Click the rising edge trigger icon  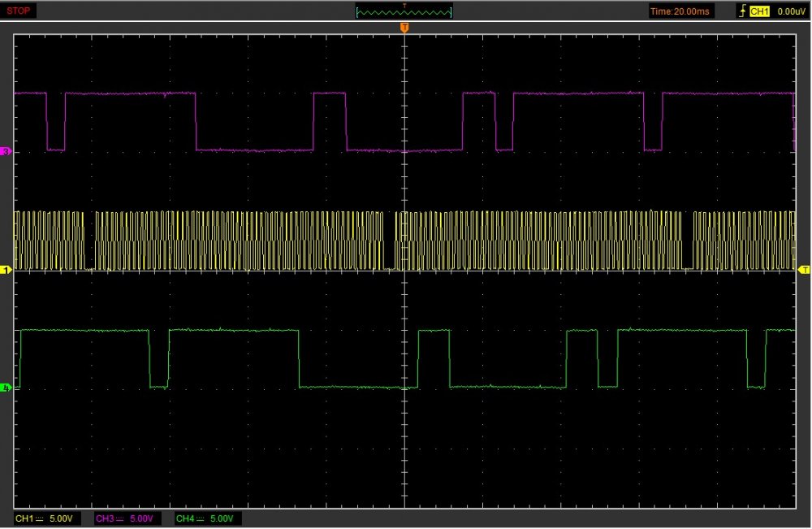(x=741, y=11)
